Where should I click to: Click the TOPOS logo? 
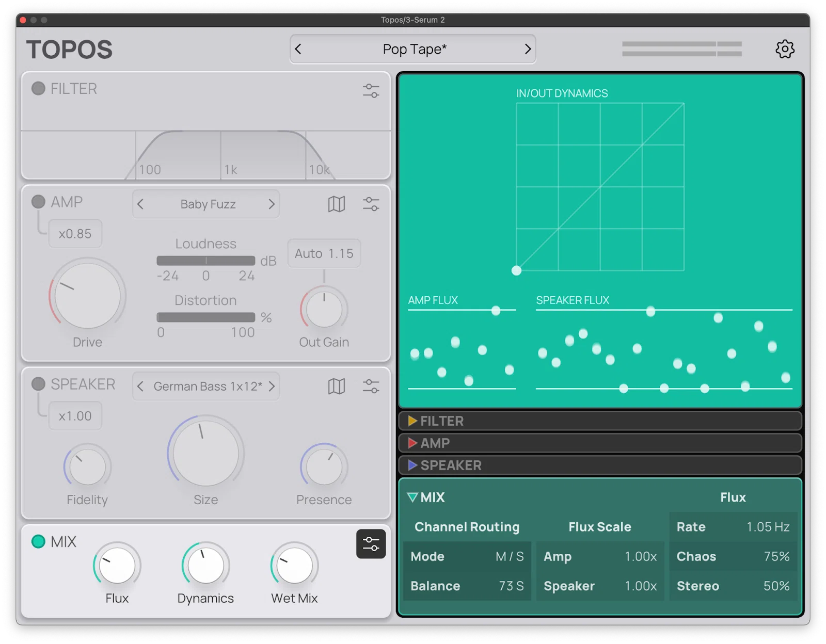(x=69, y=50)
